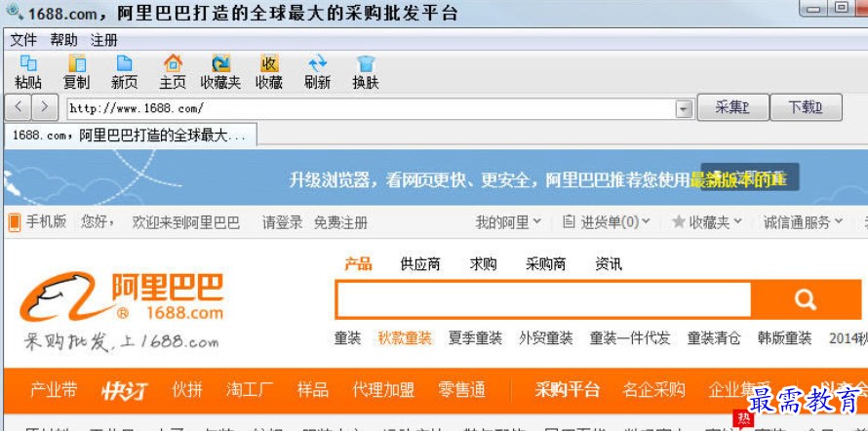The width and height of the screenshot is (868, 431).
Task: Click the 手机版 link
Action: [46, 222]
